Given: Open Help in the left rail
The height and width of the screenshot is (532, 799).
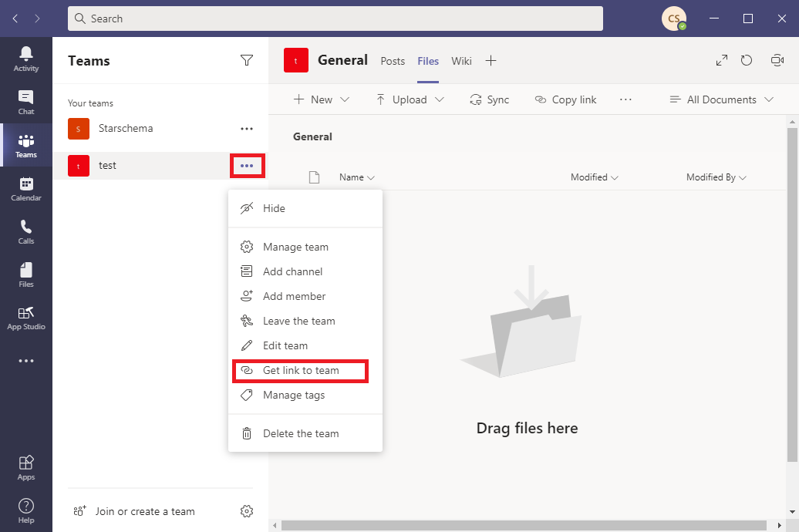Looking at the screenshot, I should (x=26, y=510).
